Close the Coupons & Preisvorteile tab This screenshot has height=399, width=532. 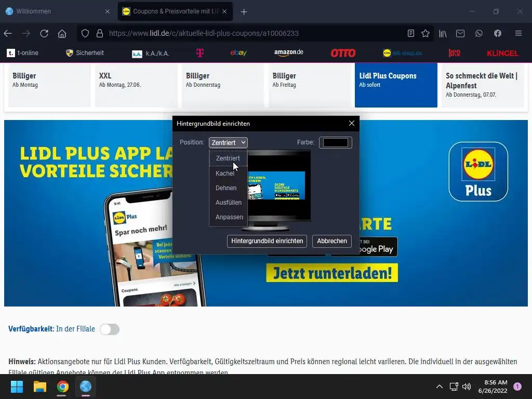(x=224, y=11)
